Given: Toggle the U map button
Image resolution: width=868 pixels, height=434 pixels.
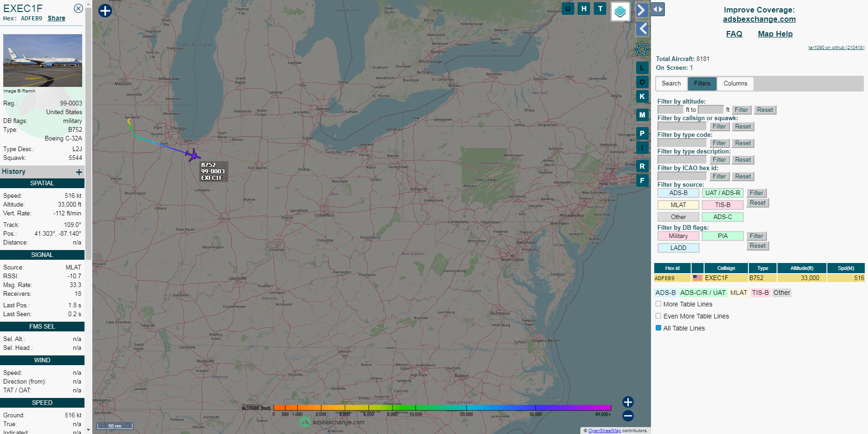Looking at the screenshot, I should (568, 8).
